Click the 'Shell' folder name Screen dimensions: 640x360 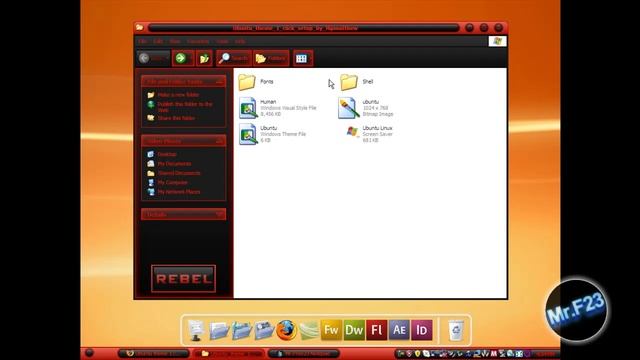click(x=368, y=82)
